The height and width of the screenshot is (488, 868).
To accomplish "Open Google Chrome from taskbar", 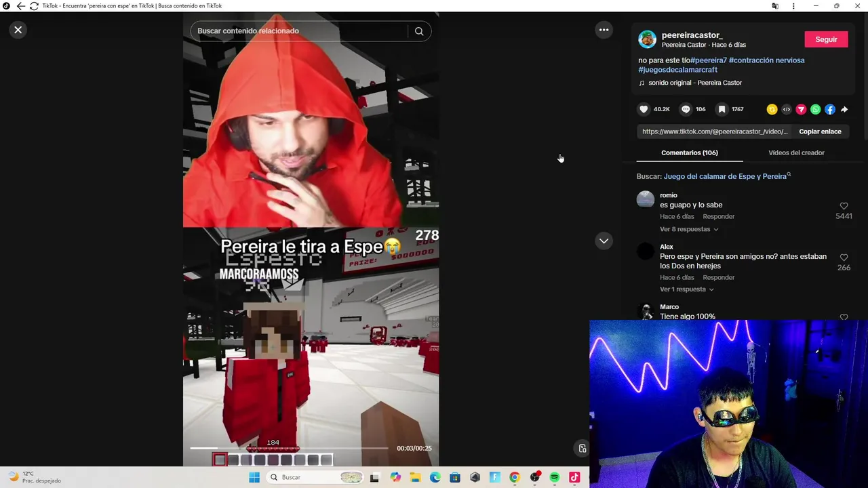I will pyautogui.click(x=515, y=477).
